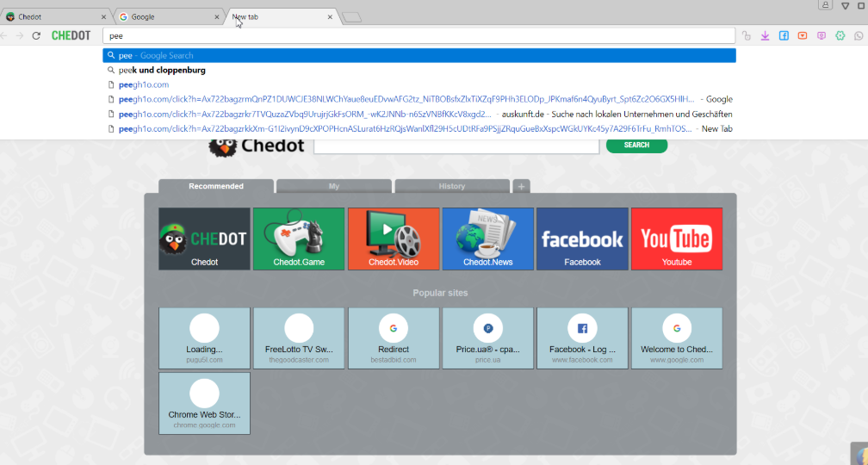The height and width of the screenshot is (465, 868).
Task: Close the New tab tab
Action: 330,17
